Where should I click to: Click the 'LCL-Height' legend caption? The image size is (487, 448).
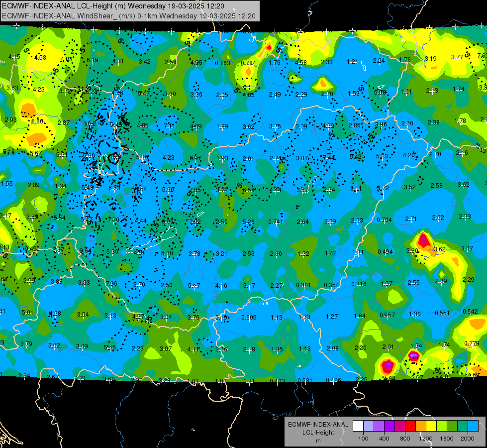(318, 433)
